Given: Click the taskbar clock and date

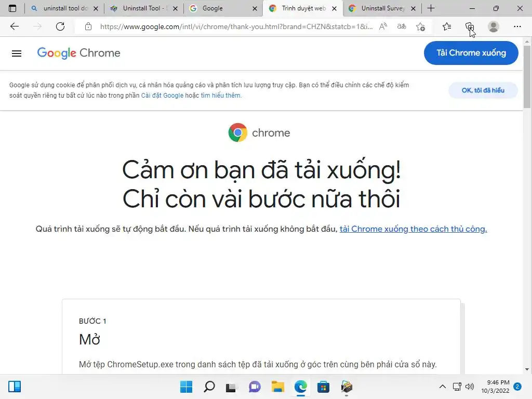Looking at the screenshot, I should pyautogui.click(x=495, y=387).
